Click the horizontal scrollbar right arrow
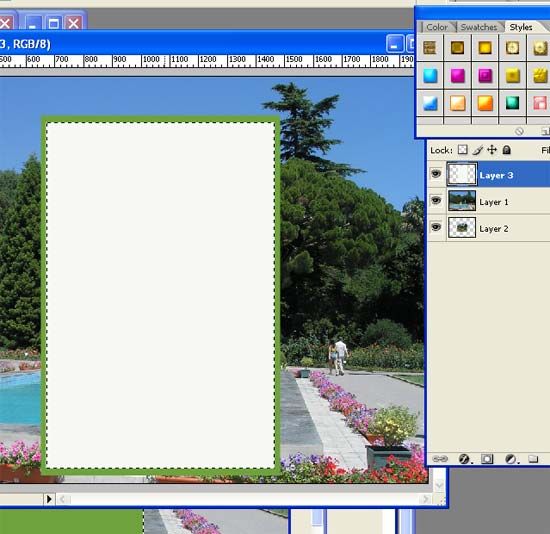Viewport: 550px width, 534px height. pos(425,499)
